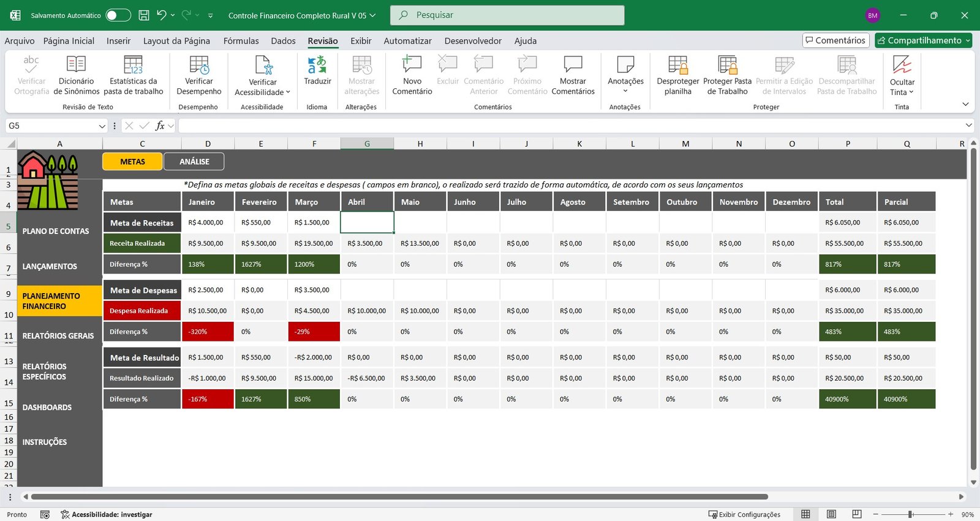Open Dicionário de Sinônimos tool

(76, 75)
